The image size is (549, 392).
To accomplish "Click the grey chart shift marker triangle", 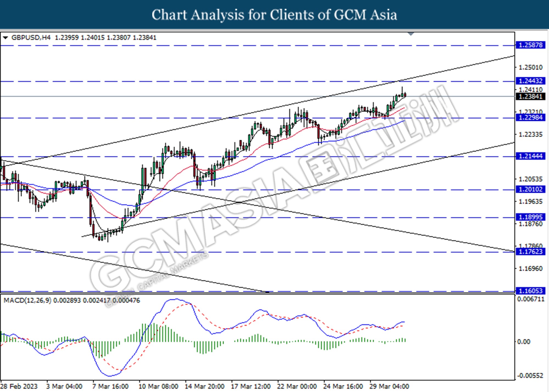I will (411, 34).
